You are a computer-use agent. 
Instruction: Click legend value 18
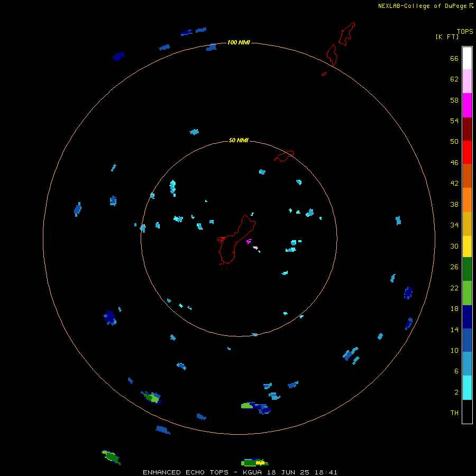(454, 309)
